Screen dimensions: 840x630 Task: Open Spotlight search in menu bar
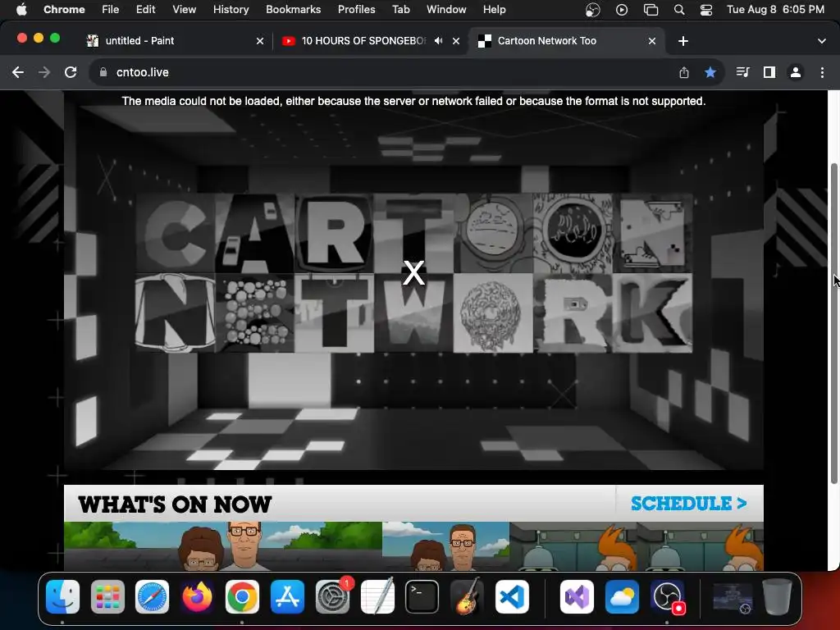678,10
